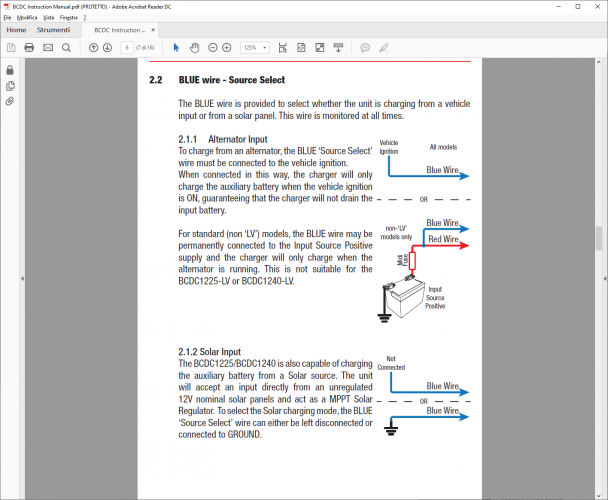The width and height of the screenshot is (608, 500).
Task: Open the page thumbnails panel
Action: tap(10, 86)
